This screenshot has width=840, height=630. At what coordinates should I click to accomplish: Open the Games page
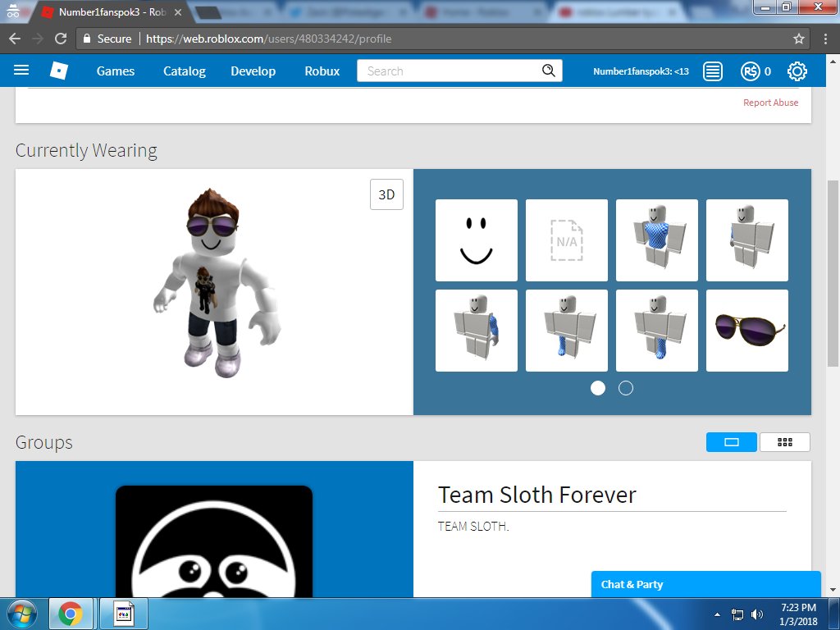point(115,71)
